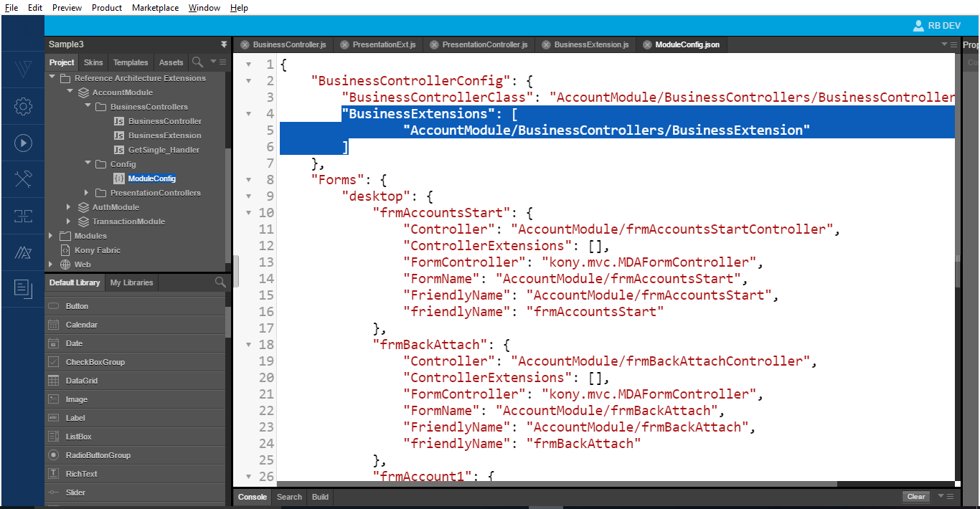Click the MA-lettered icon in the left sidebar
The height and width of the screenshot is (509, 980).
point(23,252)
